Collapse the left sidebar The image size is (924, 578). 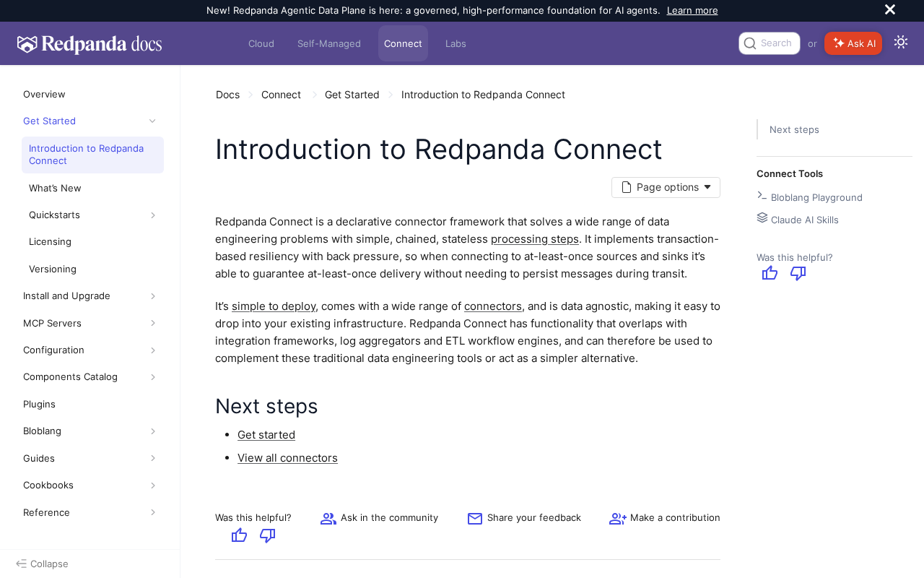click(43, 564)
